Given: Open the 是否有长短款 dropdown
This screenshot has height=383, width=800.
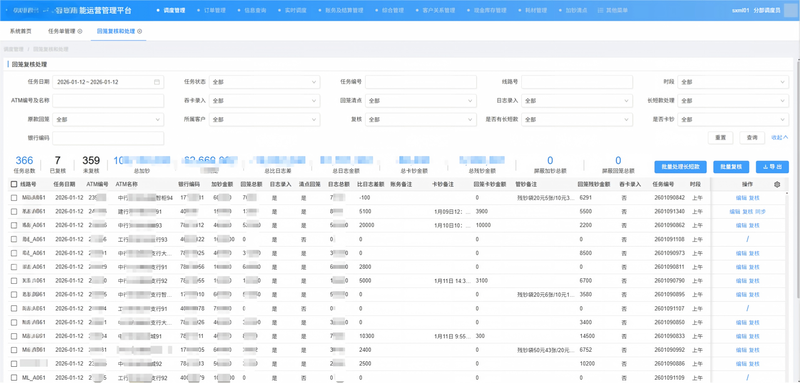Looking at the screenshot, I should point(577,120).
